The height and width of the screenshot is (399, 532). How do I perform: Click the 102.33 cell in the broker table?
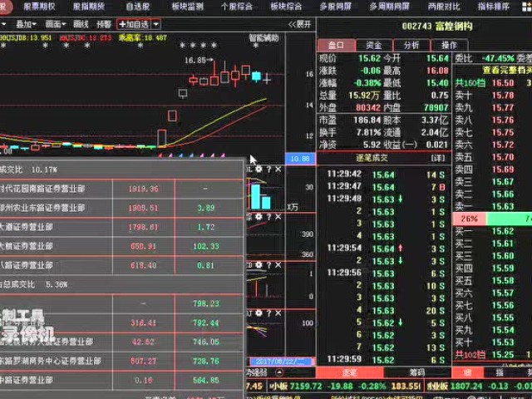coord(206,246)
